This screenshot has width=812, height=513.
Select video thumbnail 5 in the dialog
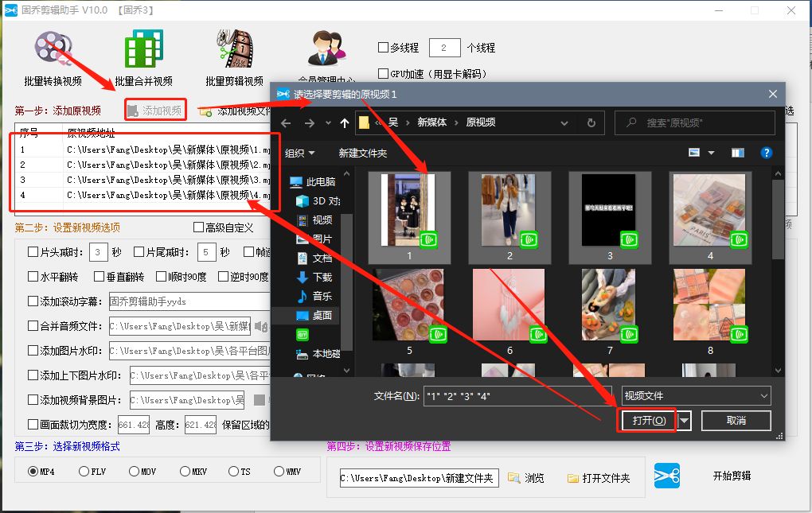coord(408,305)
